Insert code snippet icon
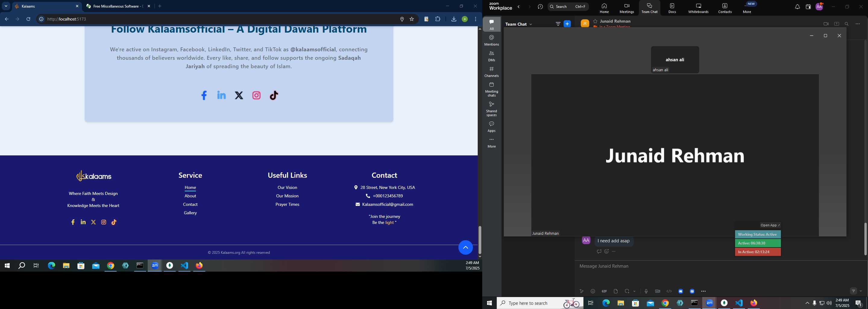Viewport: 868px width, 309px height. [x=669, y=291]
